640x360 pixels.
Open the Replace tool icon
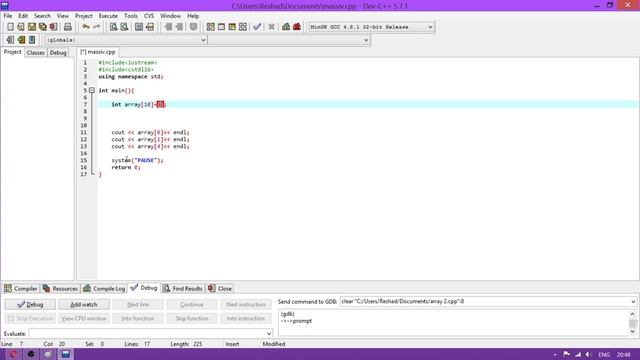click(x=124, y=27)
